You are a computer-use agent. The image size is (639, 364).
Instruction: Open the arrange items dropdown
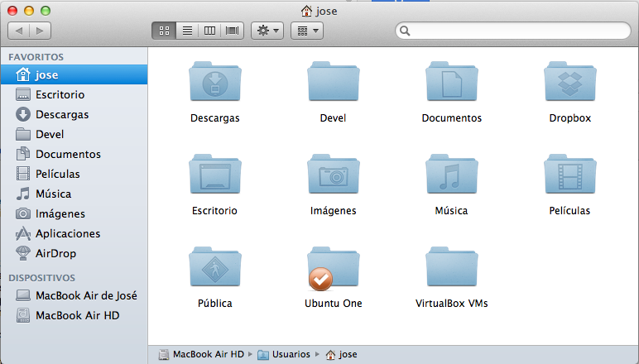tap(306, 31)
